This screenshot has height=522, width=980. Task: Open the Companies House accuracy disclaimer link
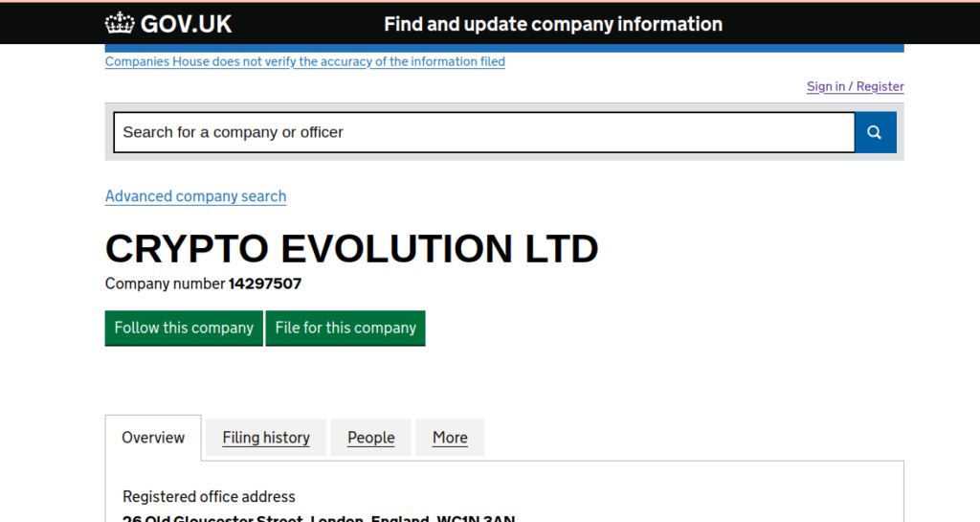click(305, 61)
